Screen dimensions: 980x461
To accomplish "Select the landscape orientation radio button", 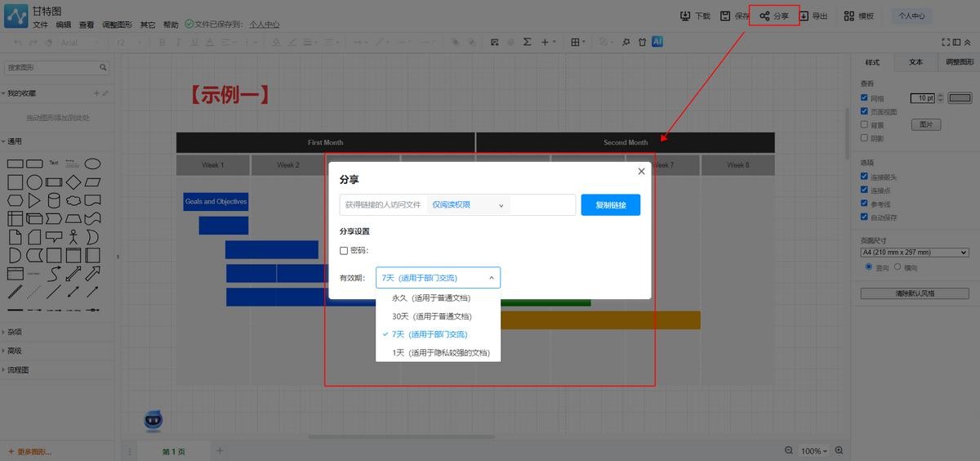I will click(x=898, y=267).
